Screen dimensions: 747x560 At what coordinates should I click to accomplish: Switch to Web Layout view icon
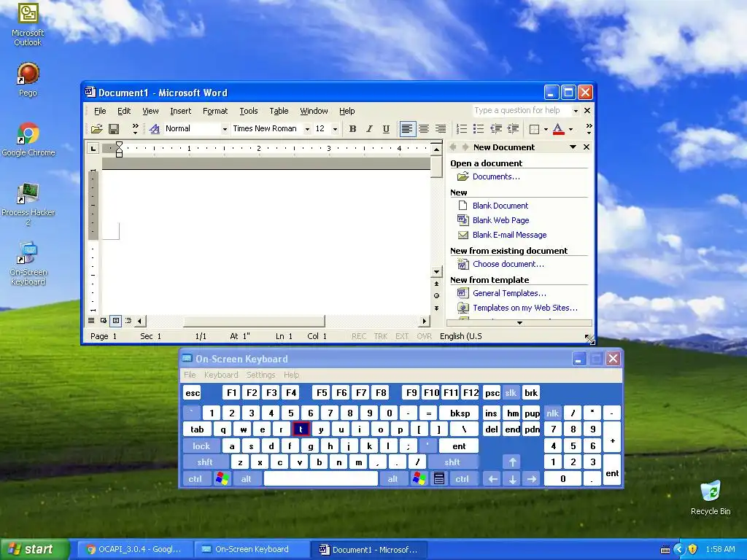coord(104,321)
